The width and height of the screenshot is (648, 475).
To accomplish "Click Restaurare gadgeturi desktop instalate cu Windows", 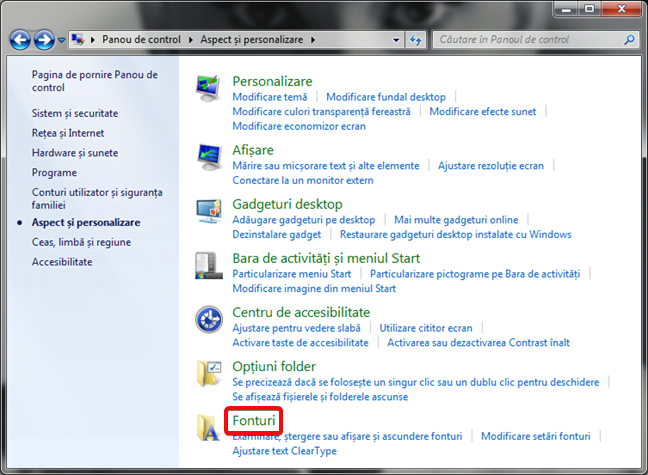I will pos(455,234).
